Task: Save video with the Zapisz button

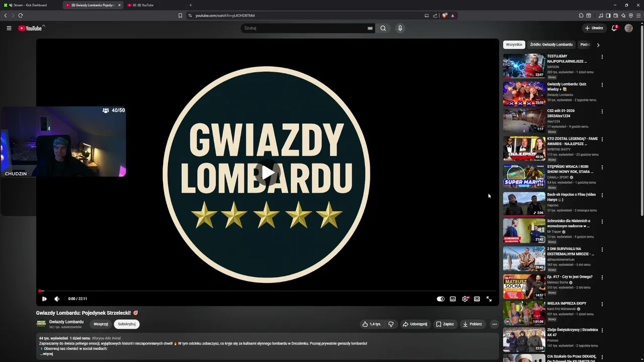Action: click(x=445, y=324)
